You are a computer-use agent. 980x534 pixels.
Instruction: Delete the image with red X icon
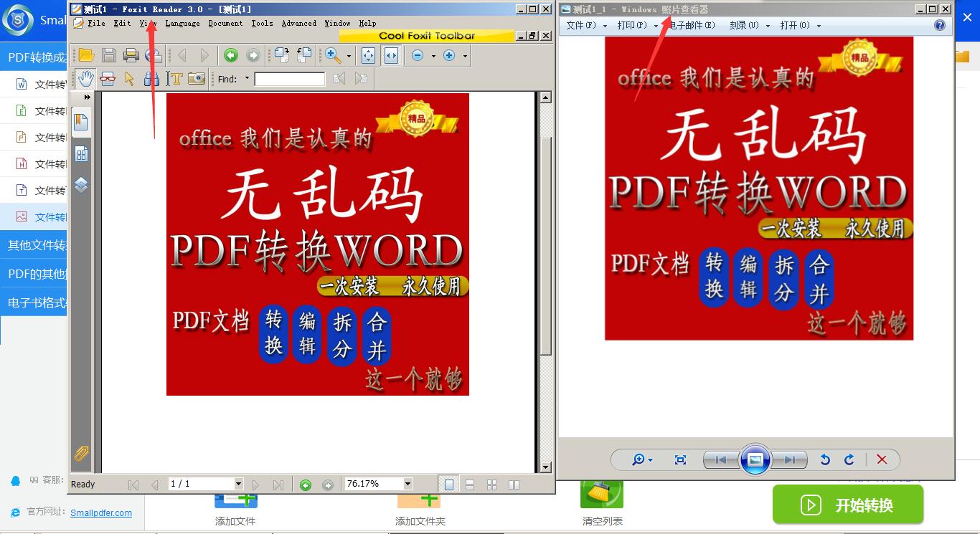point(882,459)
